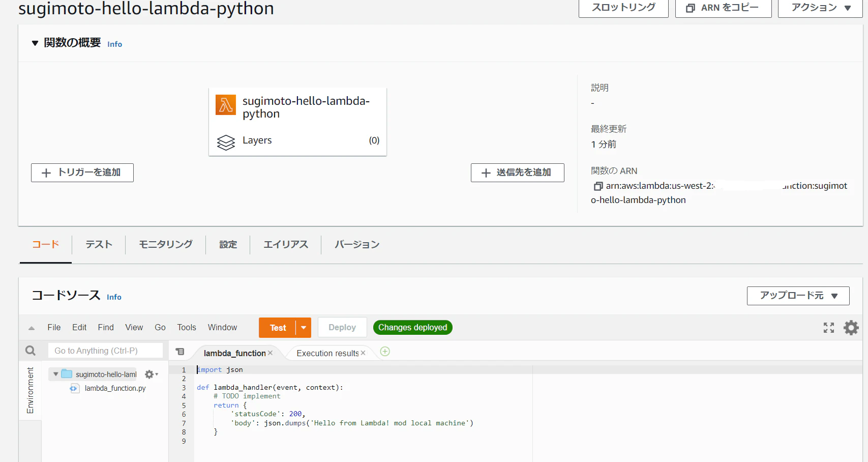Select the lambda_function editor tab
868x462 pixels.
234,353
